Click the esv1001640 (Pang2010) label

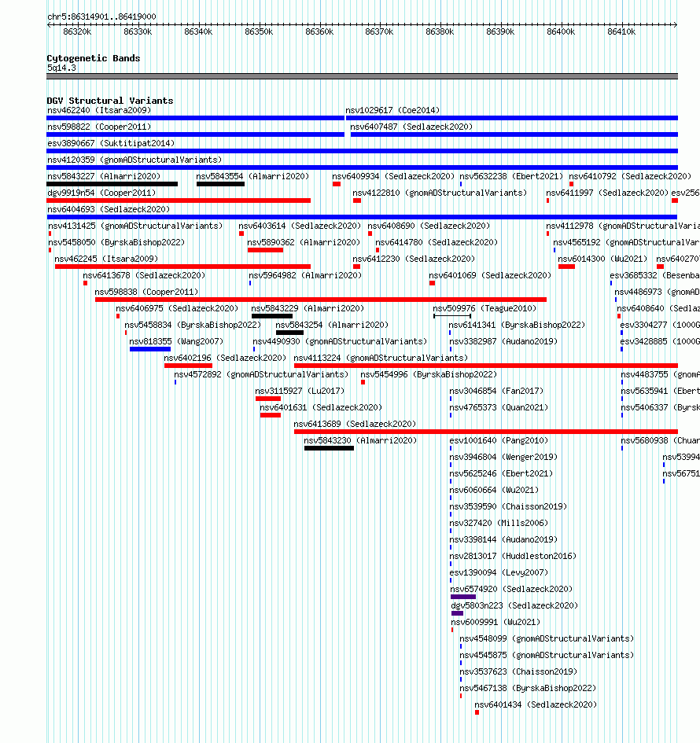[499, 440]
